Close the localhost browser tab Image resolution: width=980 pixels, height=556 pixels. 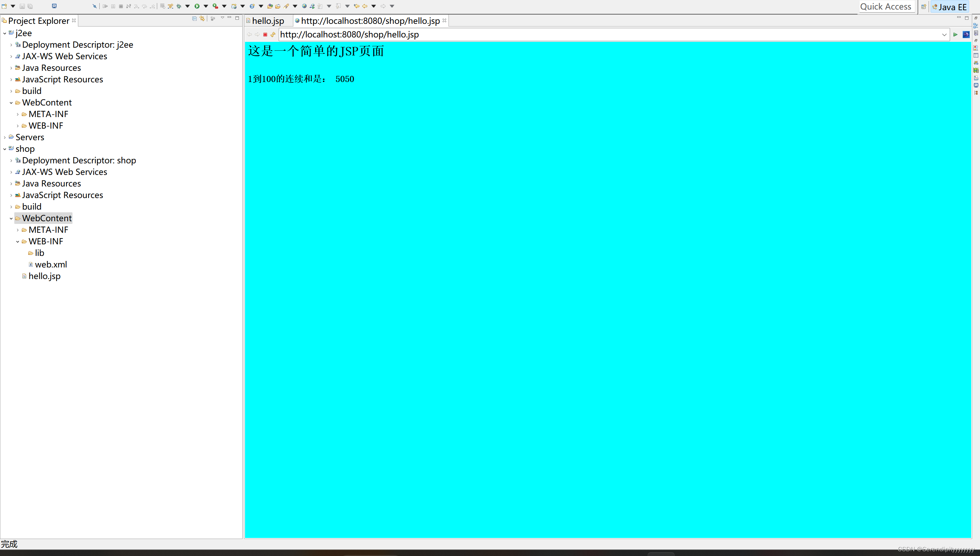click(x=444, y=20)
